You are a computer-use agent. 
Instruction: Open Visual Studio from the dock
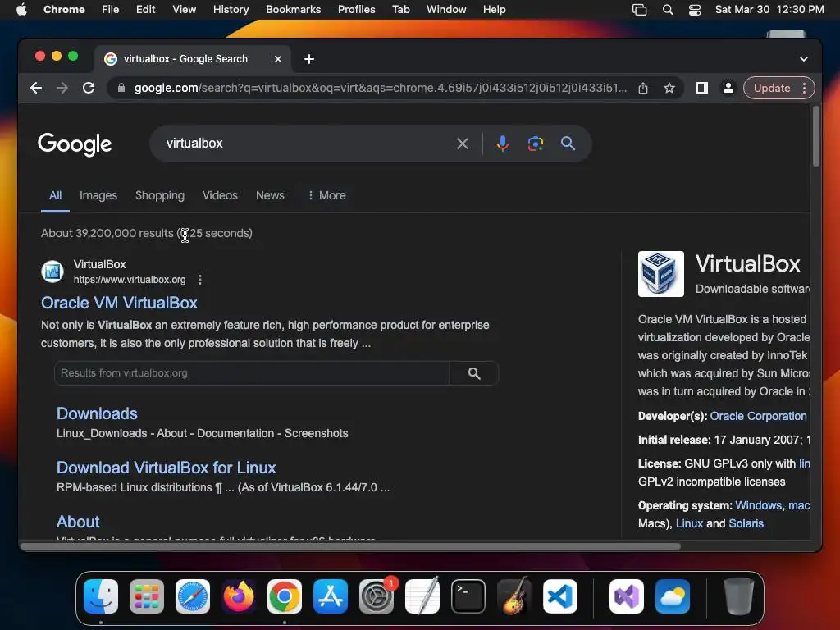coord(626,596)
